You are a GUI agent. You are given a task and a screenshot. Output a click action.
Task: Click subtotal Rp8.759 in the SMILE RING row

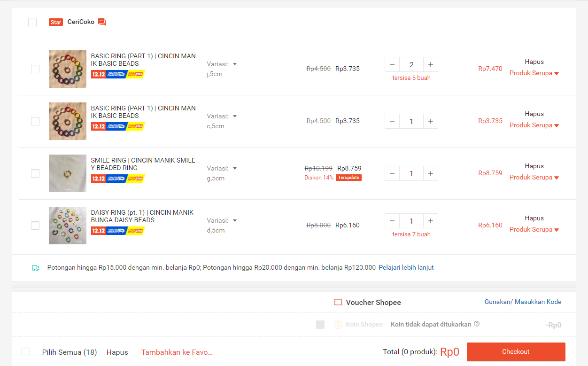[490, 173]
